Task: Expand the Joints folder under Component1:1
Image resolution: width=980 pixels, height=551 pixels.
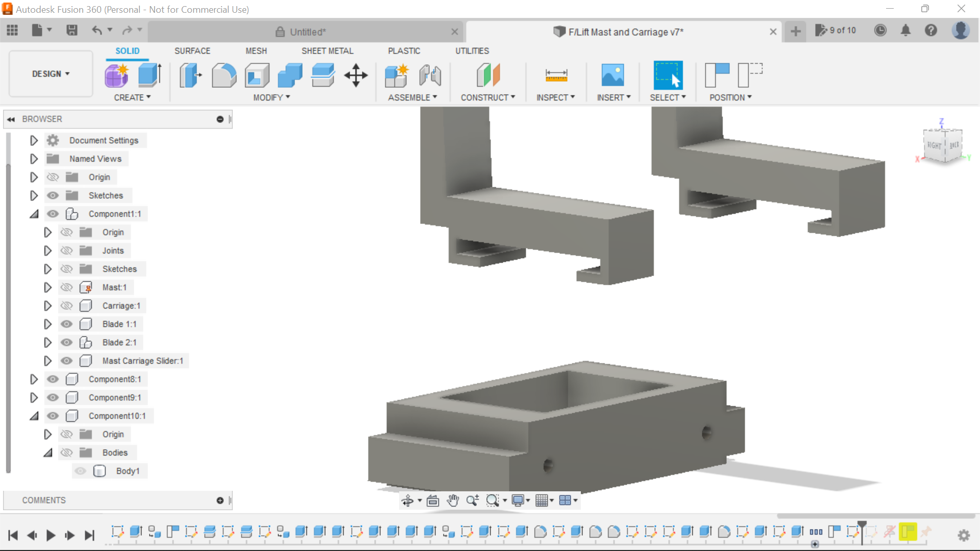Action: [x=48, y=251]
